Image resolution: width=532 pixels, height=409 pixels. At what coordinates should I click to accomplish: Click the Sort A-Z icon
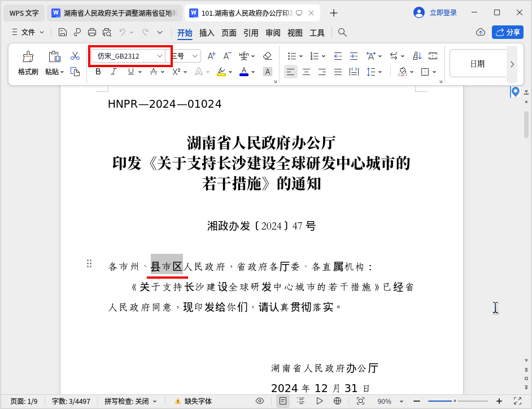(x=417, y=56)
